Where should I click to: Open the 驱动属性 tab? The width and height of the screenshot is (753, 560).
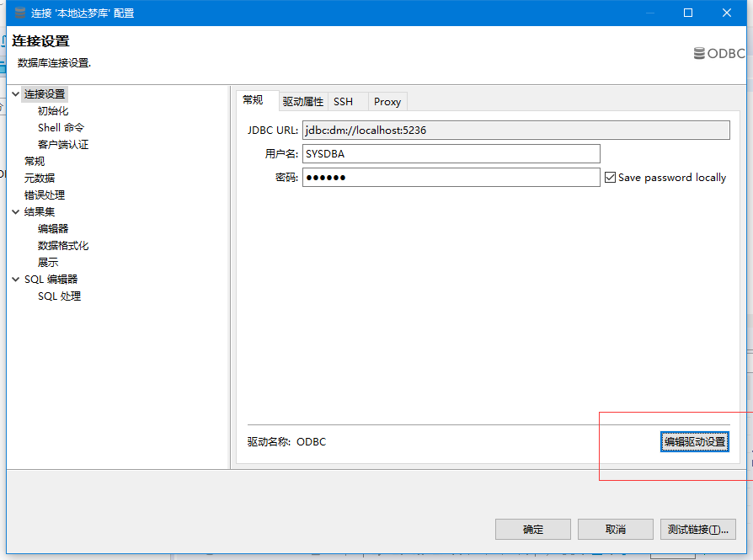tap(303, 102)
